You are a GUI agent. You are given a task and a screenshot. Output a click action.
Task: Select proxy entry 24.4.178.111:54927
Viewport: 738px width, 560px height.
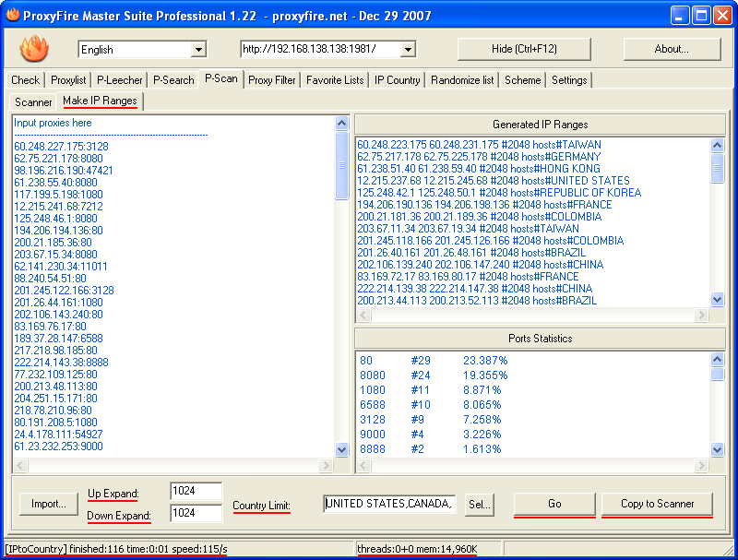click(58, 435)
